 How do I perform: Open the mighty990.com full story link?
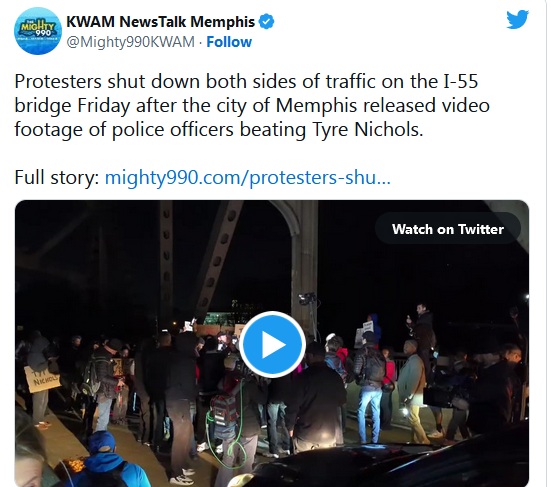248,177
